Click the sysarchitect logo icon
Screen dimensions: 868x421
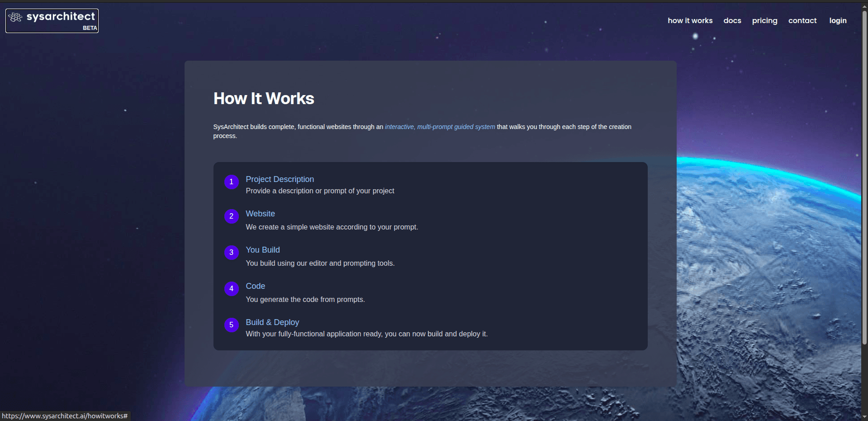click(x=15, y=17)
